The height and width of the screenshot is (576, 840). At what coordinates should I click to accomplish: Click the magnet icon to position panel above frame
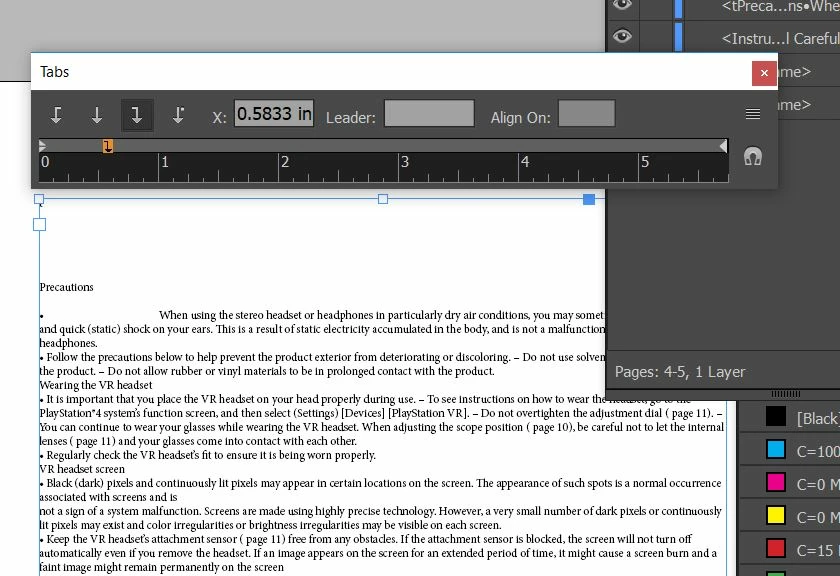pos(753,156)
